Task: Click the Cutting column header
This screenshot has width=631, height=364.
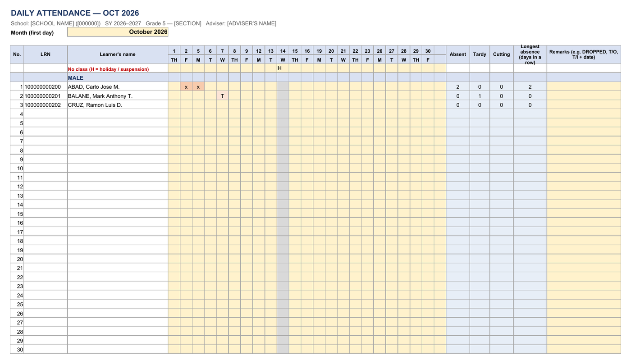Action: click(x=501, y=55)
